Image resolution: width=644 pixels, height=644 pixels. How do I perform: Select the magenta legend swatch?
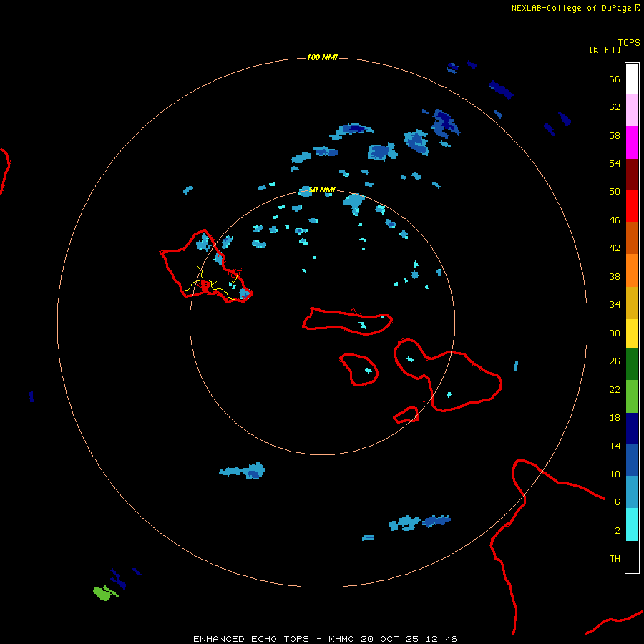click(x=632, y=142)
